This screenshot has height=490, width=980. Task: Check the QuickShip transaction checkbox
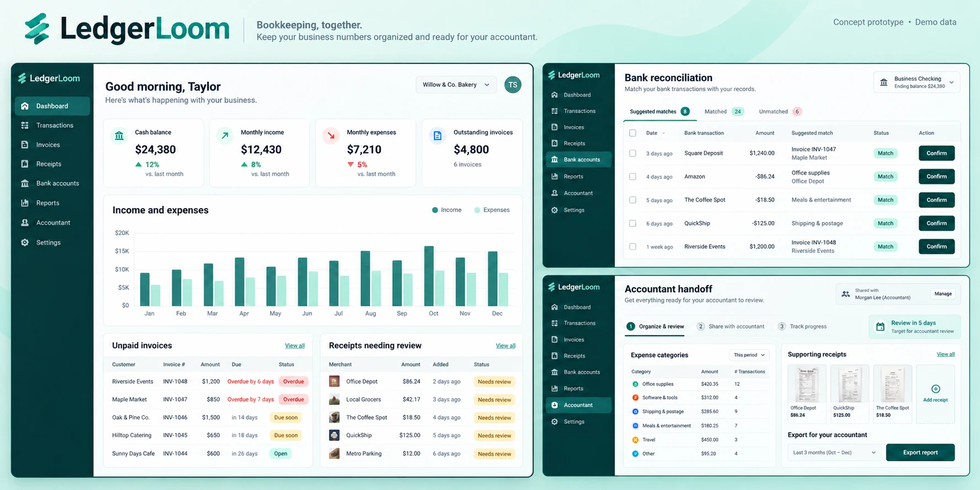pyautogui.click(x=633, y=224)
